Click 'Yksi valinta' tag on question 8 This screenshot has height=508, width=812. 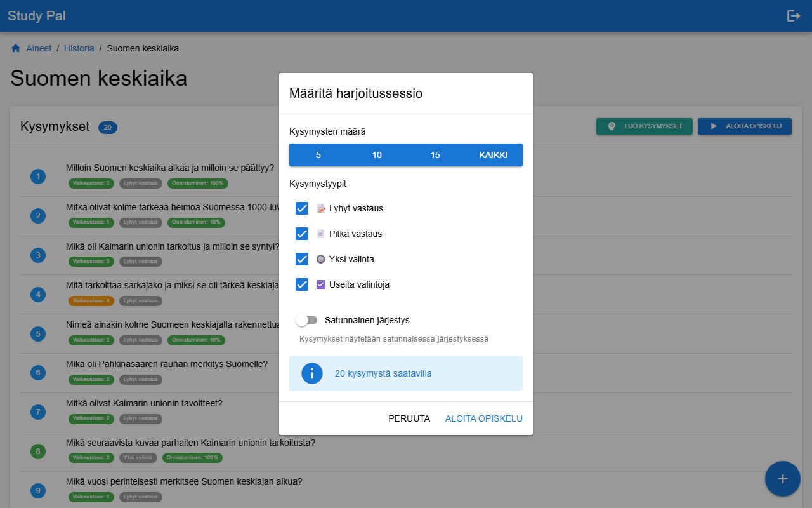pyautogui.click(x=138, y=457)
